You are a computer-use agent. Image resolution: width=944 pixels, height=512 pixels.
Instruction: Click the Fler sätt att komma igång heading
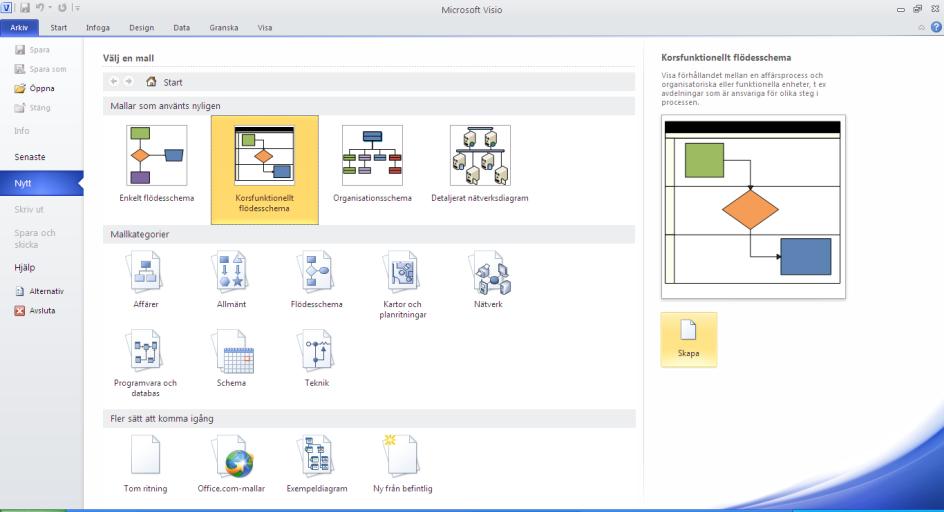(161, 419)
